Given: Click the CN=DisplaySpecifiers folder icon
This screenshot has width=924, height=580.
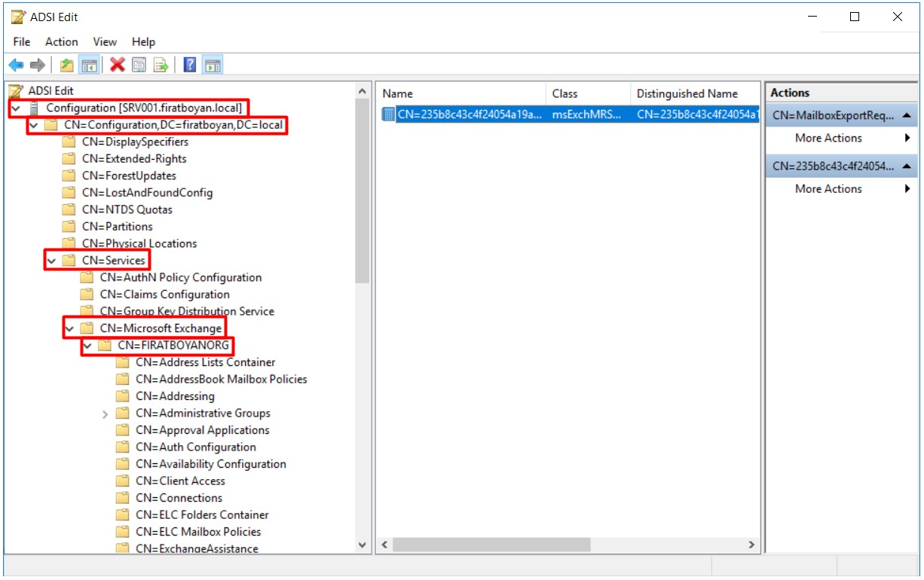Looking at the screenshot, I should point(69,142).
